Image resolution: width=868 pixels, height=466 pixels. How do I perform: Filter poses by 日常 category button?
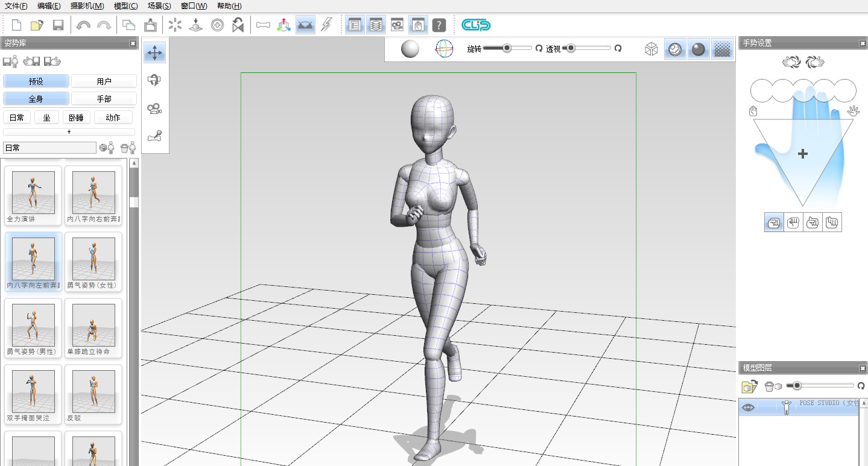(16, 118)
